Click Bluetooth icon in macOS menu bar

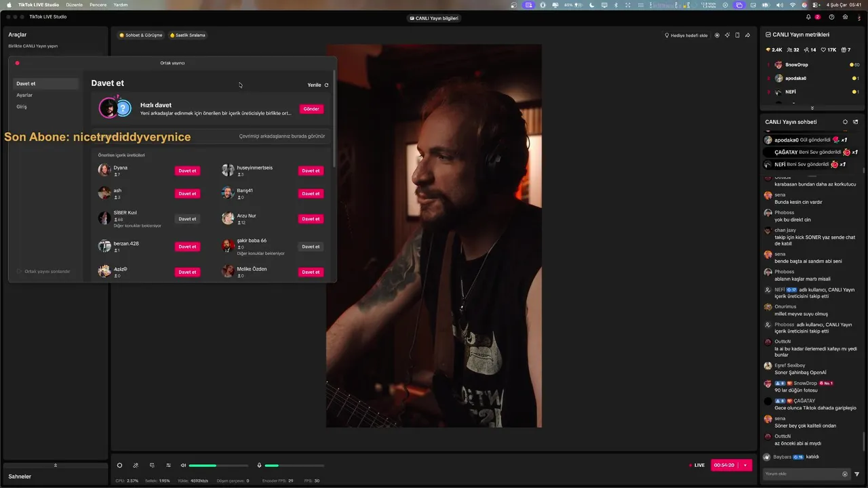pos(616,5)
